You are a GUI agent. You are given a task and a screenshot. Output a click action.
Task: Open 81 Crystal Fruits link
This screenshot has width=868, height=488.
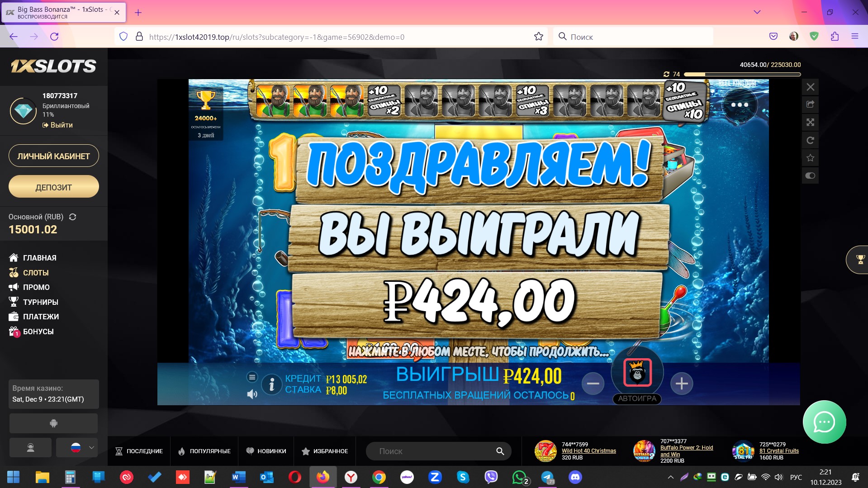(x=779, y=451)
